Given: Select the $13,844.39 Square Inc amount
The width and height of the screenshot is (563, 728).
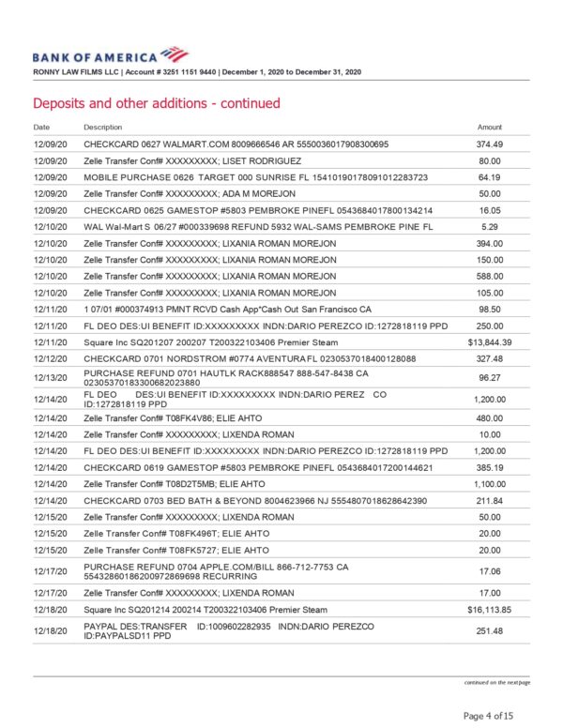Looking at the screenshot, I should tap(490, 342).
